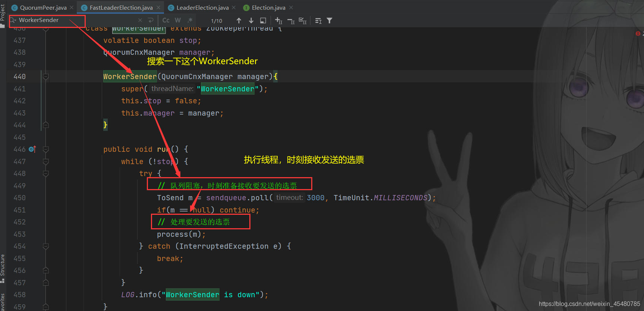Click fold end marker at line 457
Viewport: 644px width, 311px height.
coord(46,283)
